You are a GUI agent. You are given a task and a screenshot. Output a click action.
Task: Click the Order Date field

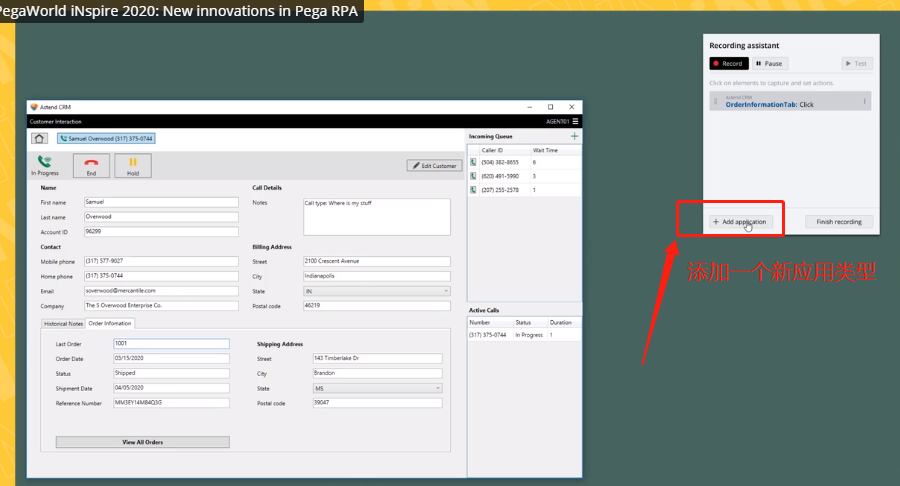171,359
